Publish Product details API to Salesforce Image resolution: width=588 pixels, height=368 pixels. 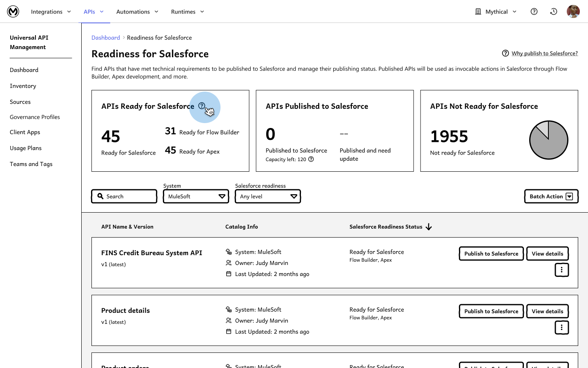pyautogui.click(x=491, y=311)
